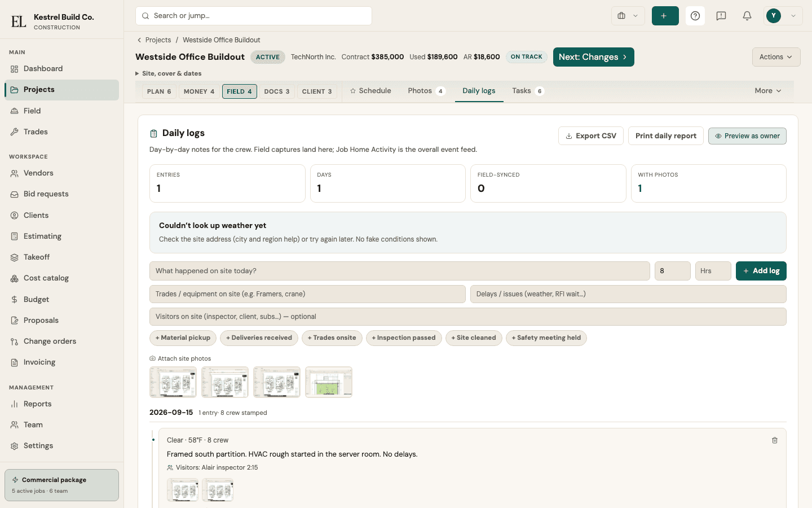The width and height of the screenshot is (812, 508).
Task: Open Field in the sidebar
Action: click(61, 111)
